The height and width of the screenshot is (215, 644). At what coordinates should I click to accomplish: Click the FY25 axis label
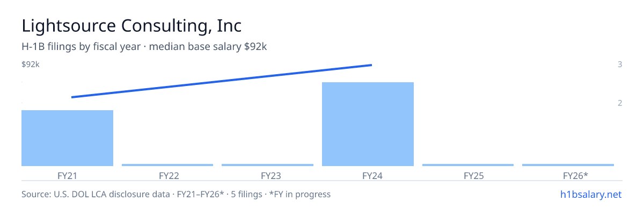click(x=468, y=175)
